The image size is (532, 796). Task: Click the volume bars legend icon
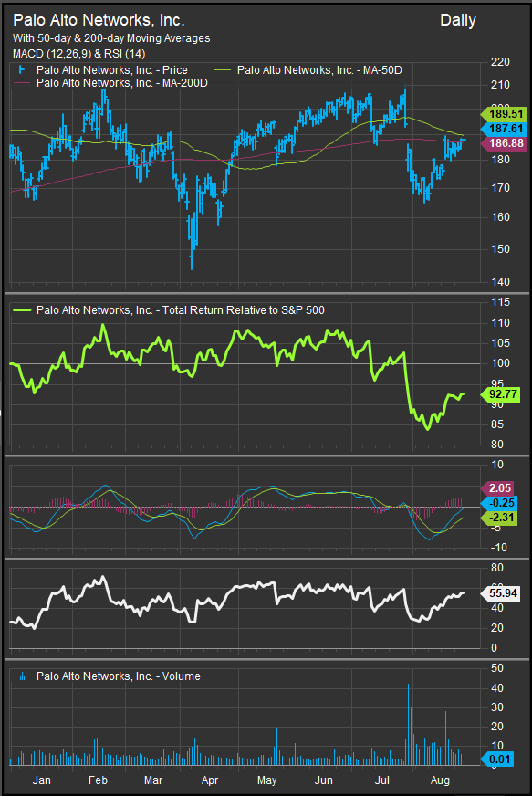click(x=22, y=676)
